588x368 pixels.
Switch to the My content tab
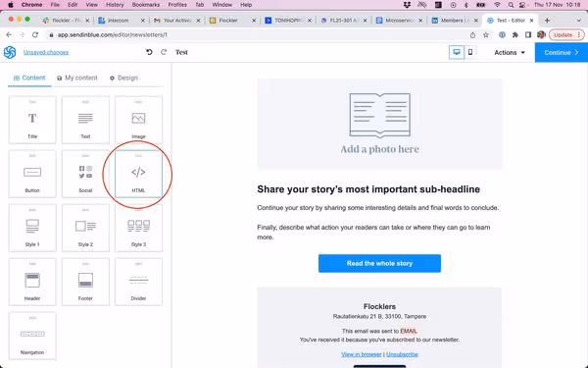pyautogui.click(x=77, y=78)
